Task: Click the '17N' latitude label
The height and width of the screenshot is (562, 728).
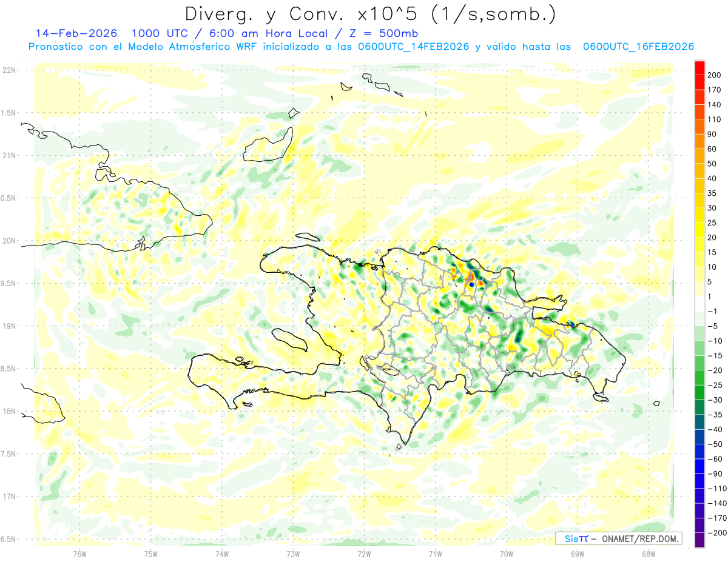Action: 8,497
